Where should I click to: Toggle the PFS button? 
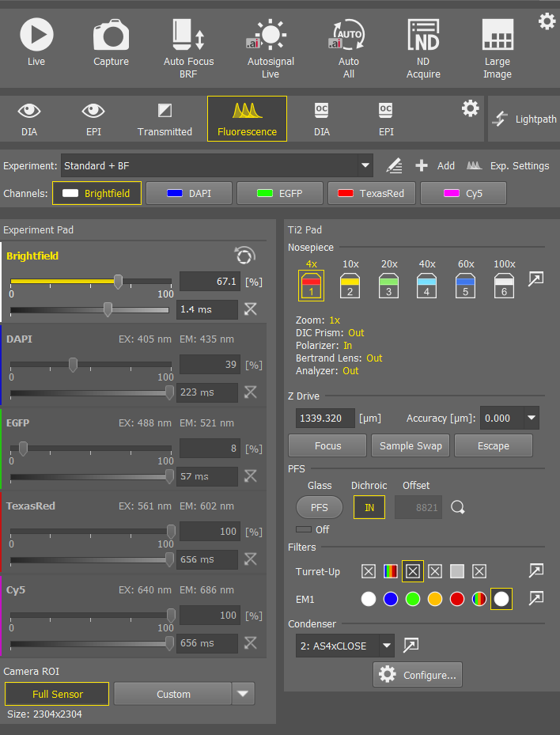pyautogui.click(x=319, y=507)
